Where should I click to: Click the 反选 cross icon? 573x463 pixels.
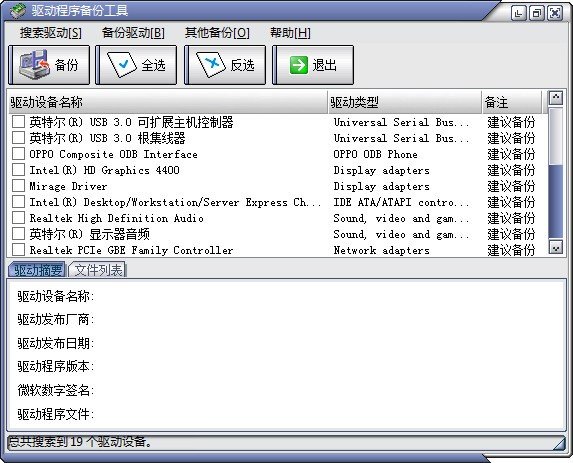click(x=211, y=65)
